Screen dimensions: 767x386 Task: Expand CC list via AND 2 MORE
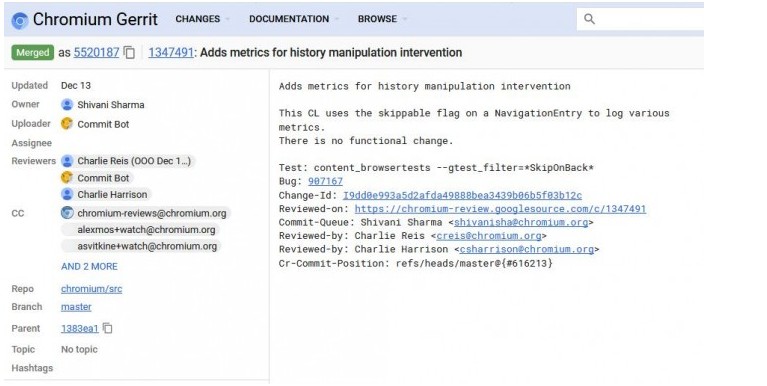coord(89,267)
